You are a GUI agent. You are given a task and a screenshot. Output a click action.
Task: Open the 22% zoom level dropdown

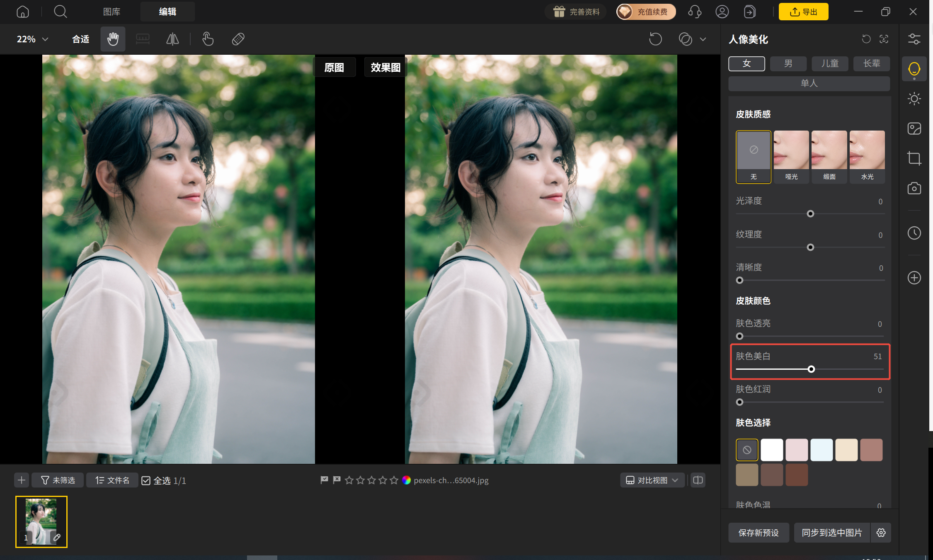(x=32, y=39)
